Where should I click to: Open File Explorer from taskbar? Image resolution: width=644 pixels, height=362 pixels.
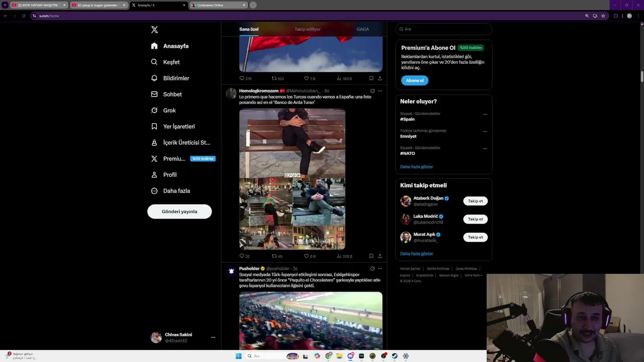339,356
